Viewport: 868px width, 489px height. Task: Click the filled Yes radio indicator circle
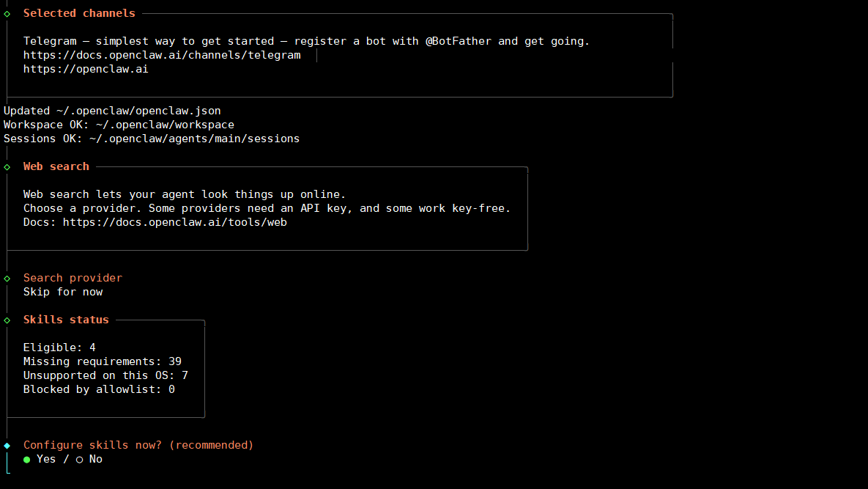pyautogui.click(x=26, y=459)
